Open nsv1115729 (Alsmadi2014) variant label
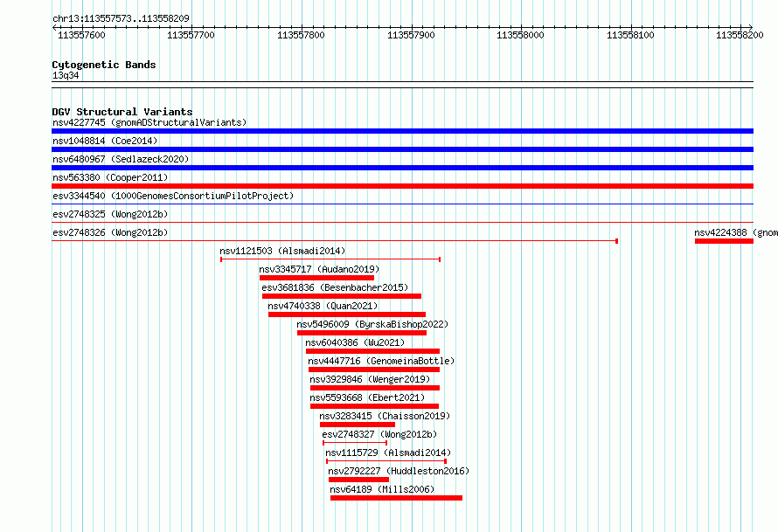Viewport: 778px width, 532px height. point(388,453)
